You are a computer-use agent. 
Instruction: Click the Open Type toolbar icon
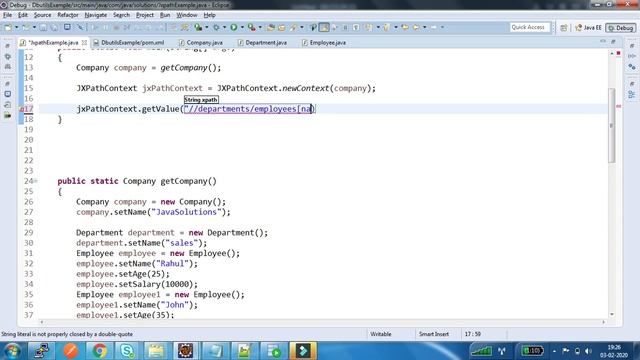271,27
